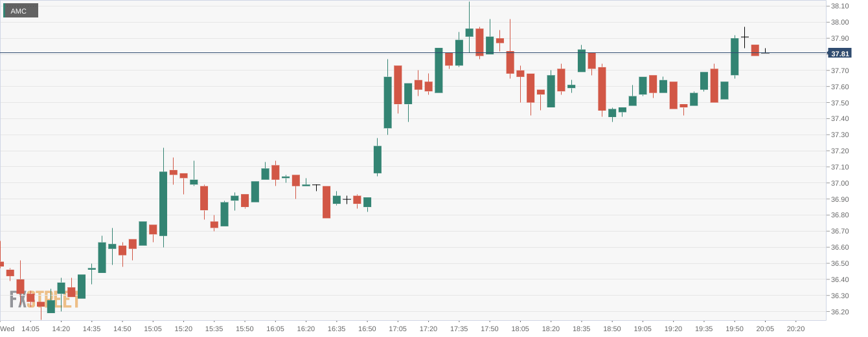Click the 17:05 time axis label
Screen dimensions: 868x337
pos(398,329)
